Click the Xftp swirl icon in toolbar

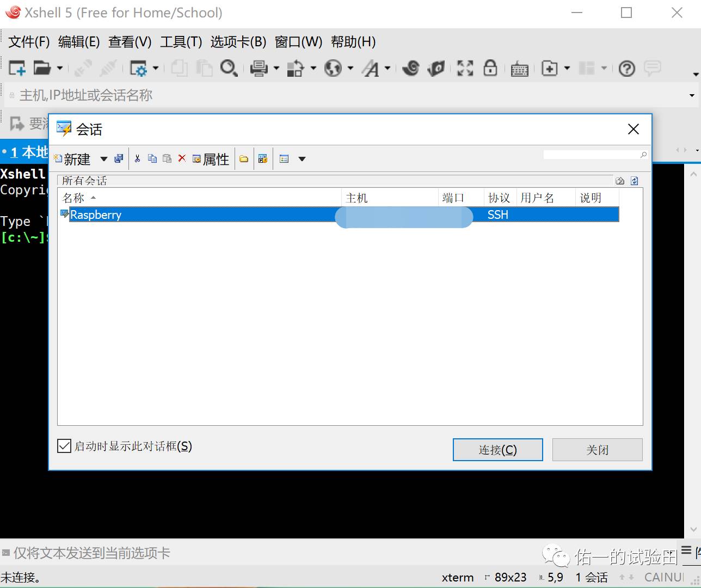[411, 68]
